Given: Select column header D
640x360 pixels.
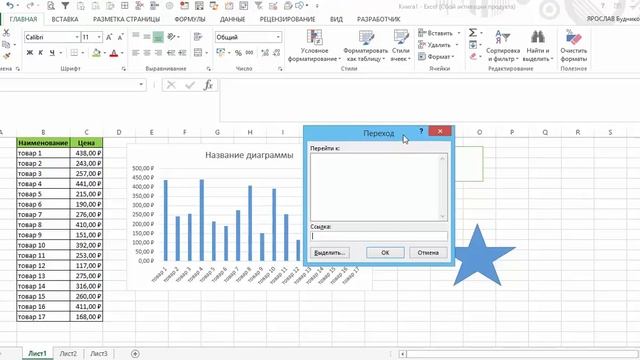Looking at the screenshot, I should coord(119,132).
